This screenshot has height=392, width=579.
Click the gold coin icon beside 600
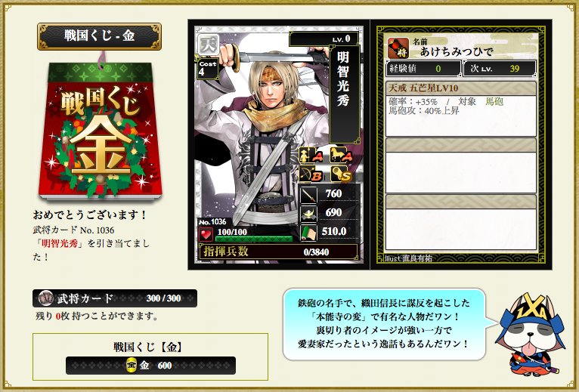[132, 366]
